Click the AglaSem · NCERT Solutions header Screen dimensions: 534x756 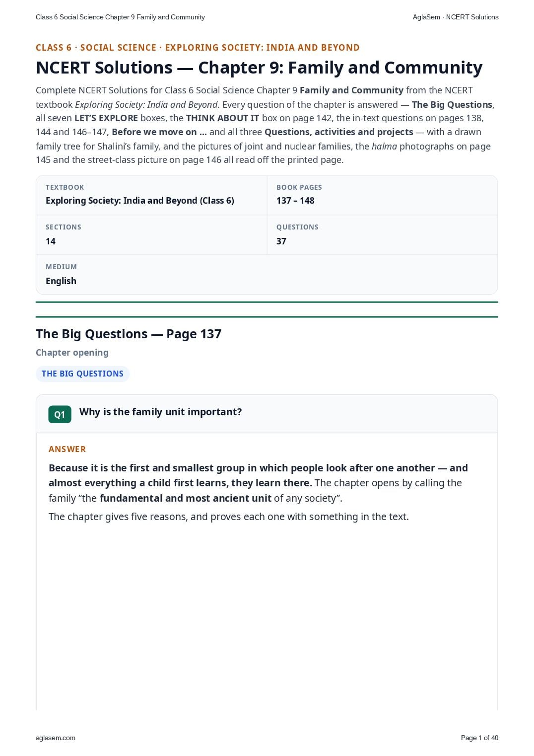(x=456, y=17)
